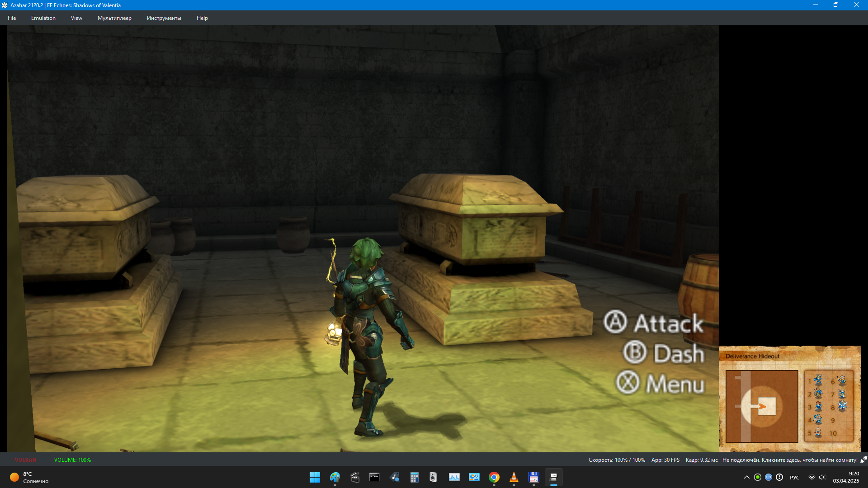
Task: Click the qBittorrent tray icon
Action: click(x=769, y=477)
